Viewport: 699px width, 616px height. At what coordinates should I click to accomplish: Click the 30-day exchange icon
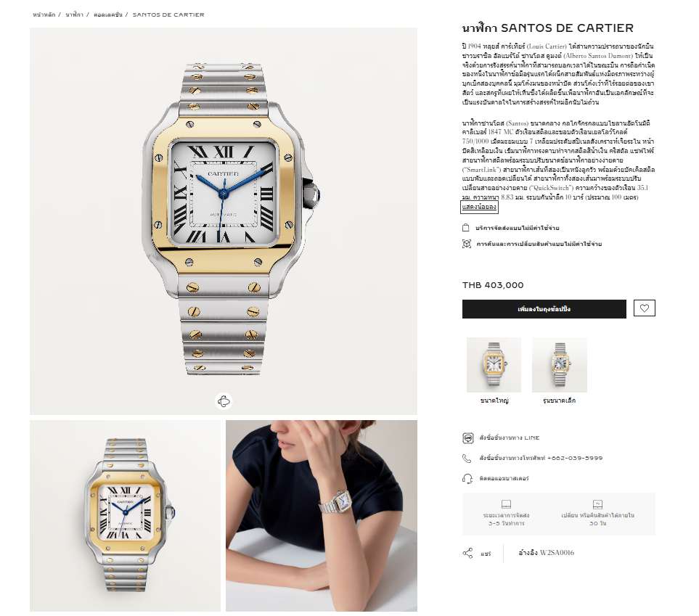click(597, 504)
